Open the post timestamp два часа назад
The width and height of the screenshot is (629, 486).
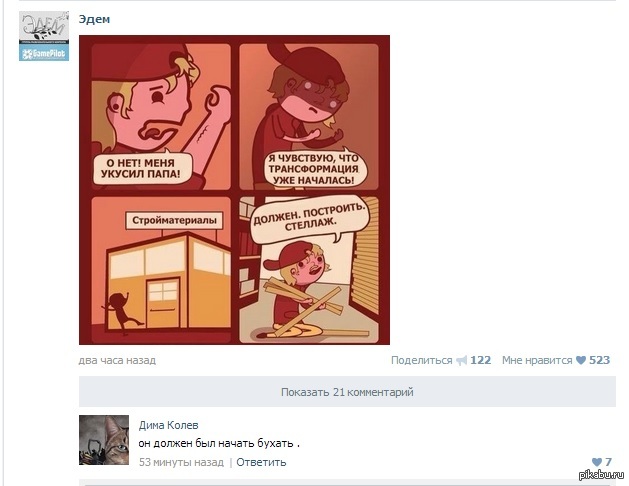point(117,360)
